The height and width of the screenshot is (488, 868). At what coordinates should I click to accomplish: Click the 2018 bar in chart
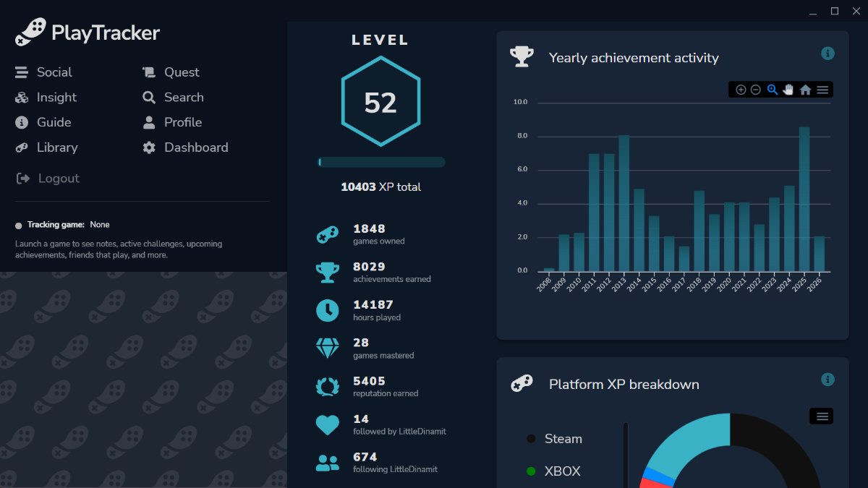click(x=699, y=231)
